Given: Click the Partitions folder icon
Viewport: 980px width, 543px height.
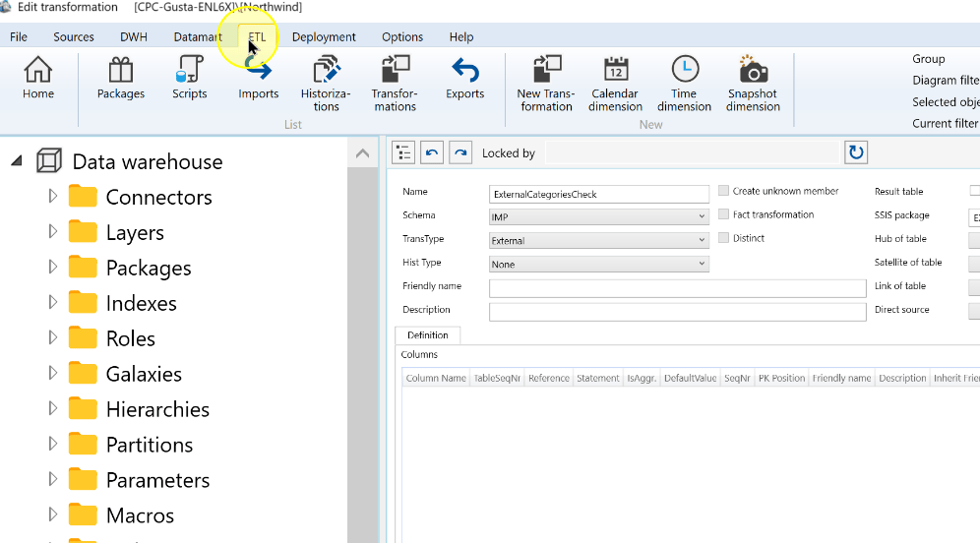Looking at the screenshot, I should pos(83,445).
